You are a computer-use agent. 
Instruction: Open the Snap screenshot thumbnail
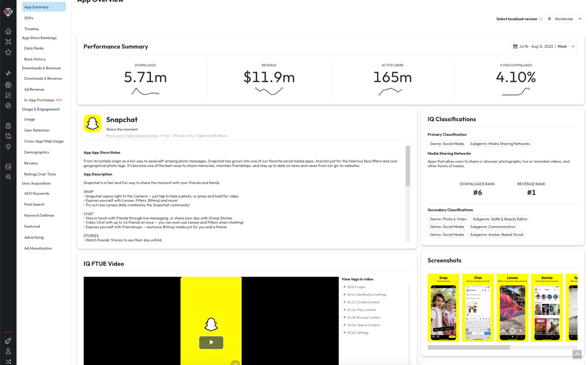[443, 307]
